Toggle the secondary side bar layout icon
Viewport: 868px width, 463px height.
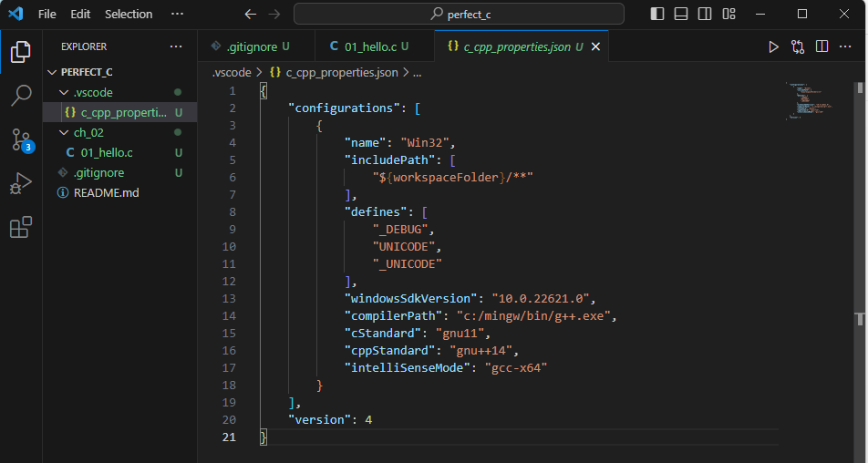pyautogui.click(x=705, y=15)
